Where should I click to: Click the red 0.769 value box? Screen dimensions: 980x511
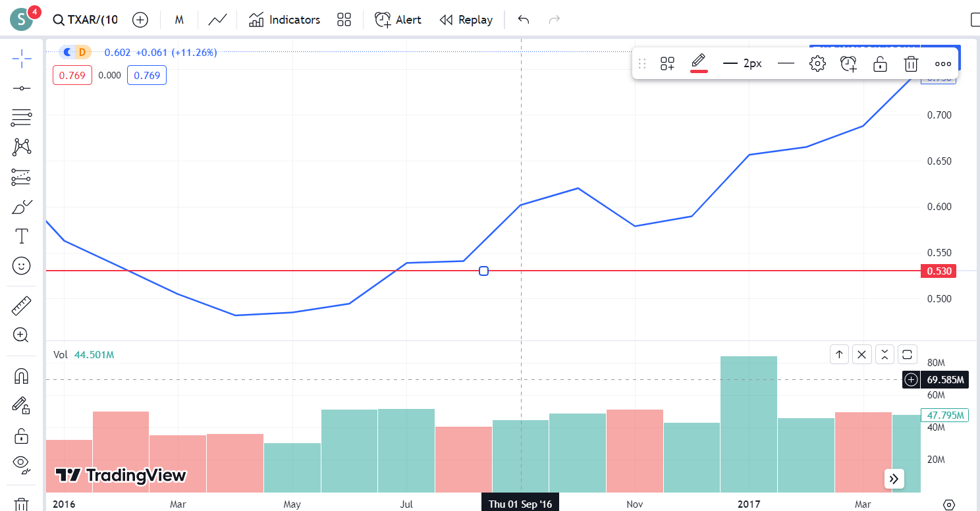(72, 75)
